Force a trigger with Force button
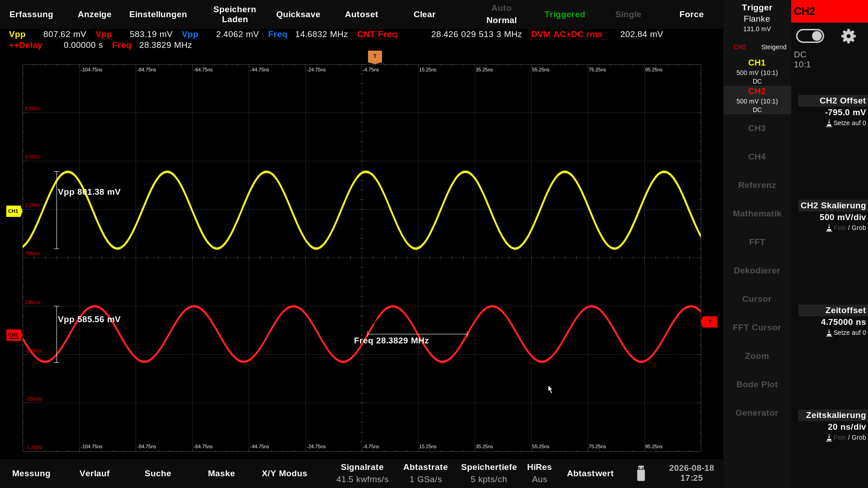 (x=691, y=14)
